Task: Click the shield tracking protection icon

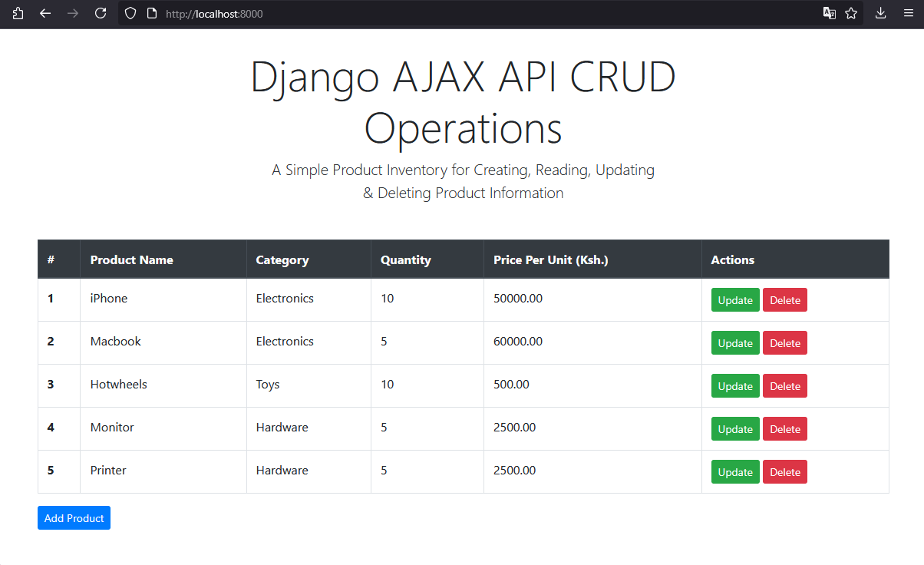Action: click(x=130, y=13)
